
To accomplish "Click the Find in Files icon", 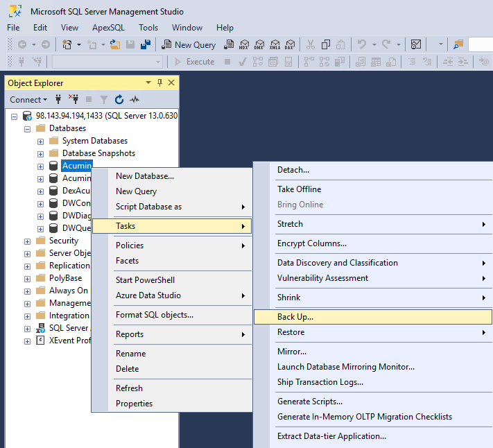I will 458,45.
